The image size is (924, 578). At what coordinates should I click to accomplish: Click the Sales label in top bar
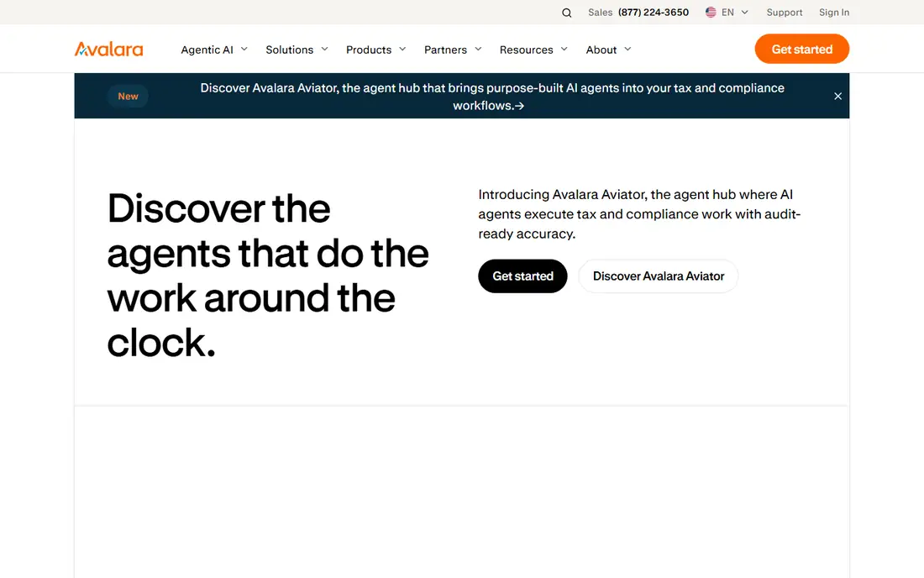pos(600,13)
